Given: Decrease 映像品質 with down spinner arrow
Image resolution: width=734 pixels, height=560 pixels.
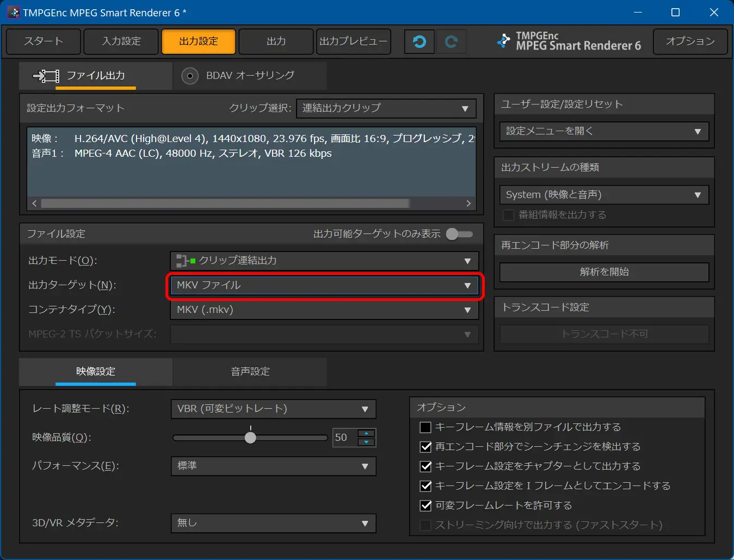Looking at the screenshot, I should point(366,442).
